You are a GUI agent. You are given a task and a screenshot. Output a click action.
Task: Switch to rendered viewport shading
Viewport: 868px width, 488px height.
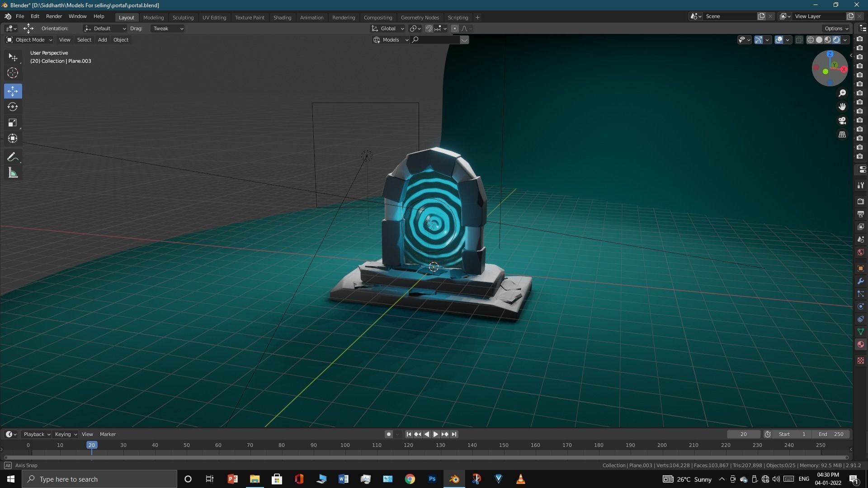click(x=836, y=40)
